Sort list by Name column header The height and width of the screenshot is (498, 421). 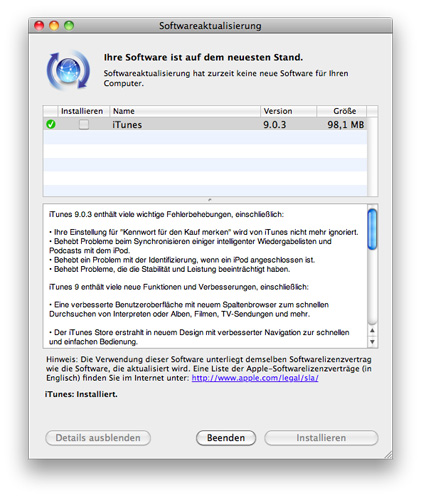pos(185,111)
